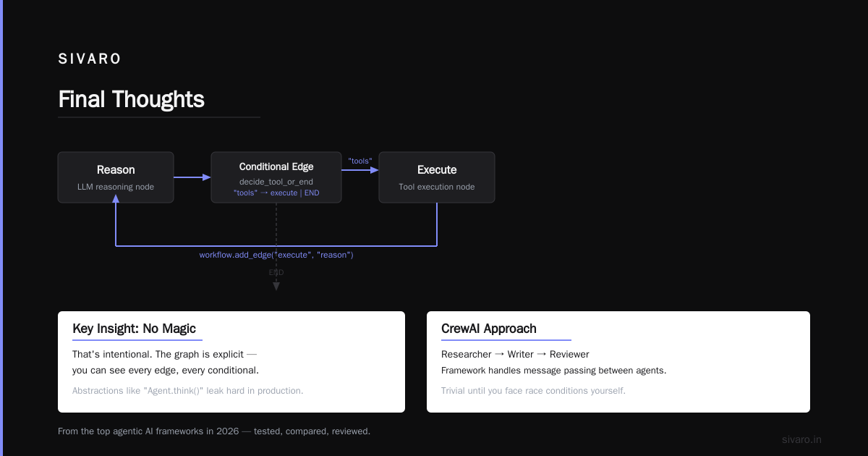The height and width of the screenshot is (456, 868).
Task: Click the SIVARO logo text
Action: pyautogui.click(x=90, y=59)
